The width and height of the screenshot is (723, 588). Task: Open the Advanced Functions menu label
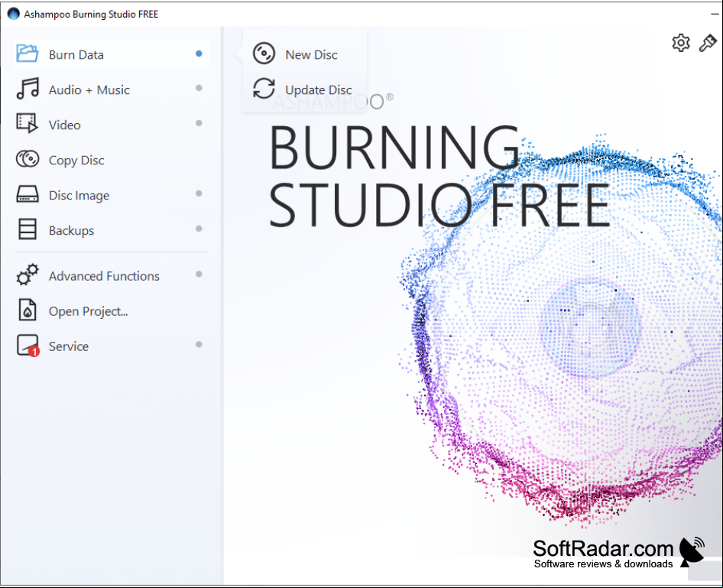point(104,276)
